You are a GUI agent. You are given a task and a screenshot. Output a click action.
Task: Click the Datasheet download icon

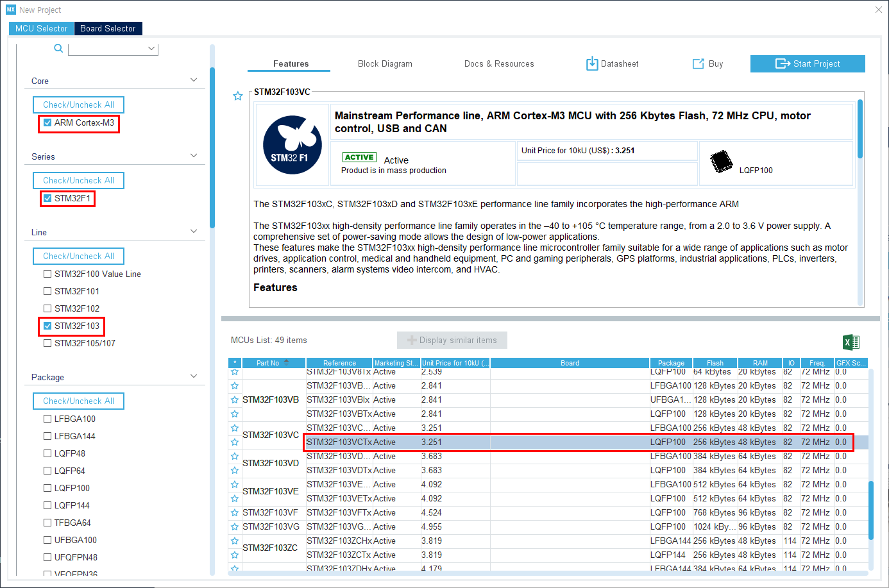point(592,63)
